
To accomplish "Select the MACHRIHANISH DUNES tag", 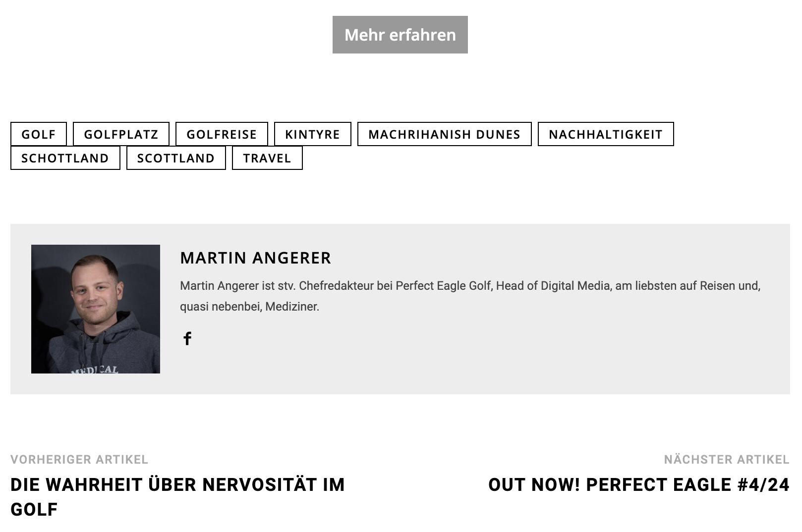I will click(x=445, y=134).
